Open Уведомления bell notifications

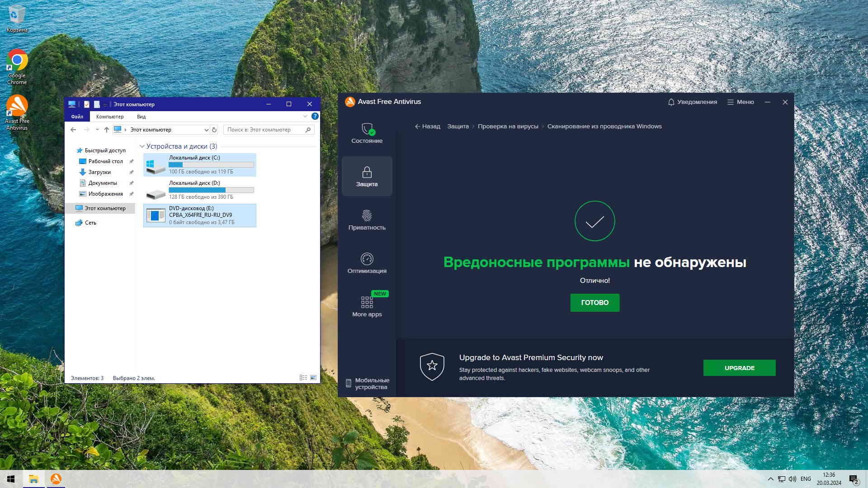click(x=692, y=102)
